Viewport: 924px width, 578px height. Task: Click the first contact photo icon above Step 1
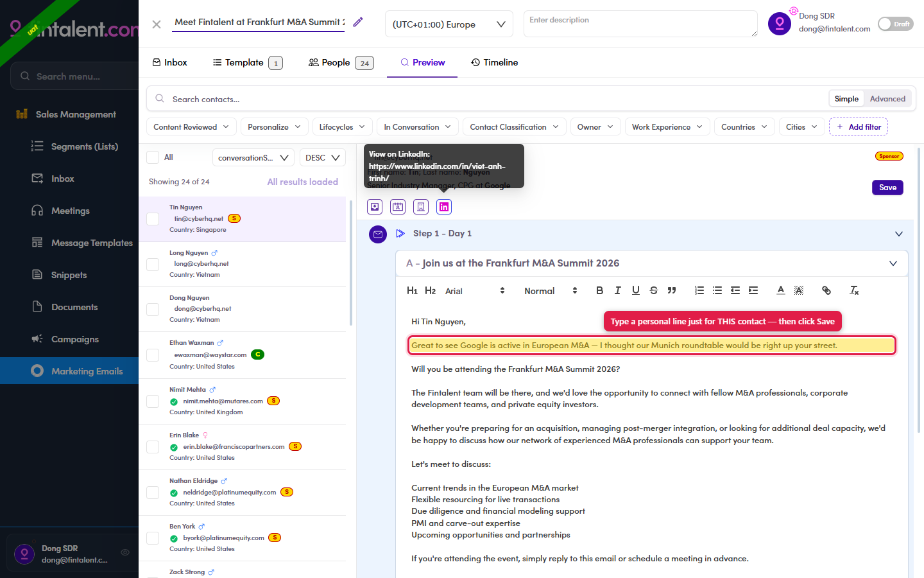point(375,207)
